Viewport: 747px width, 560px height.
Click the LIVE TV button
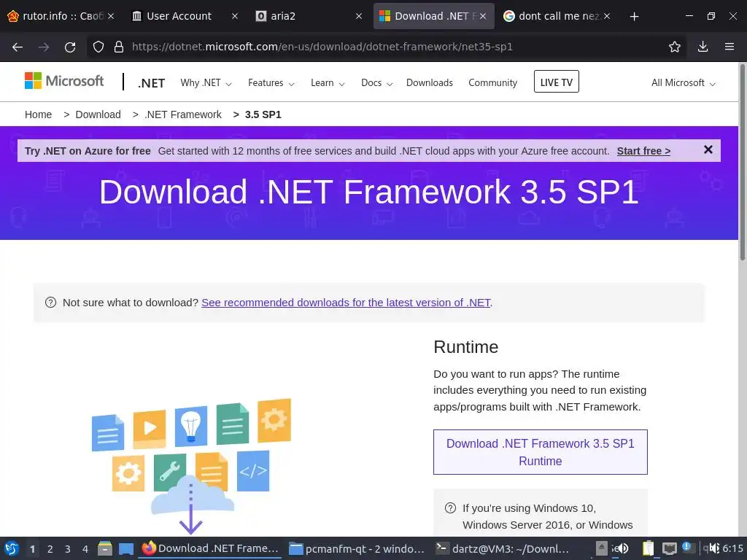coord(556,82)
